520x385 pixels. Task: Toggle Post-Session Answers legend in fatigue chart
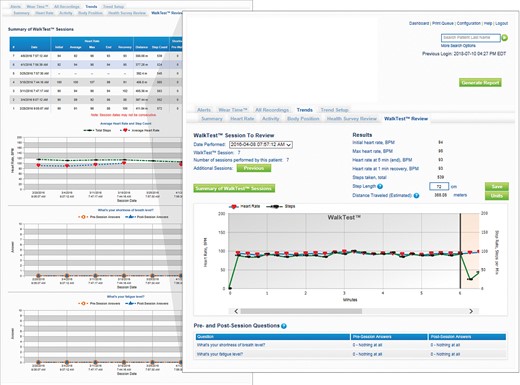tap(147, 304)
